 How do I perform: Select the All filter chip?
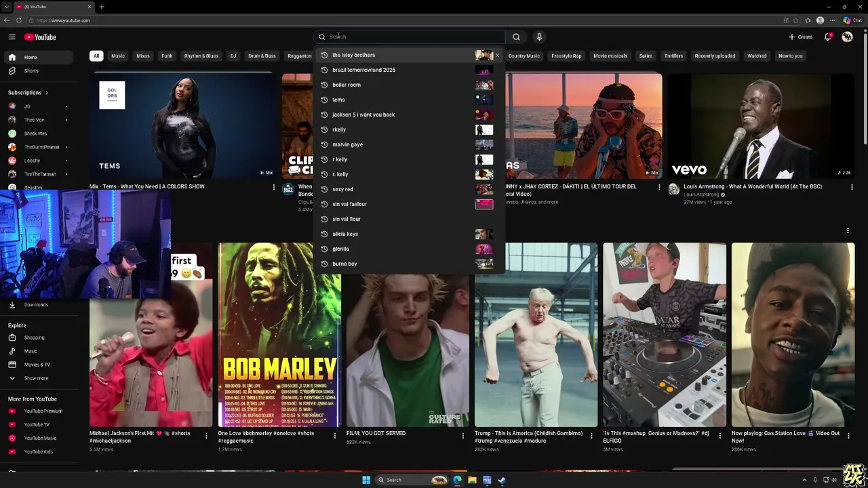(x=96, y=56)
